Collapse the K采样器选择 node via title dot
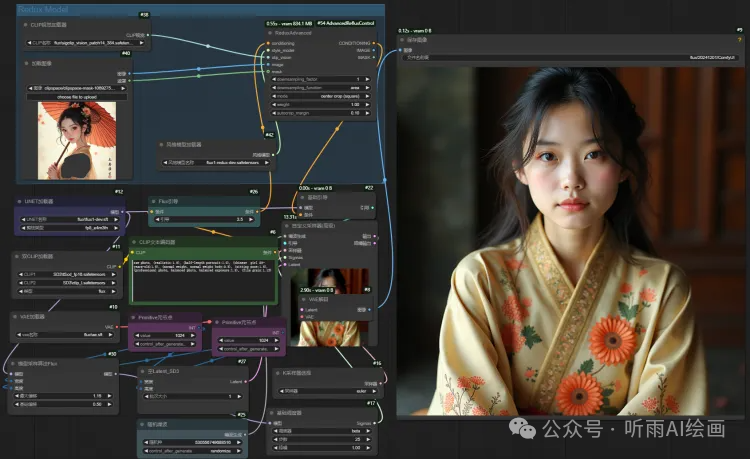Screen dimensions: 750x459 pyautogui.click(x=277, y=372)
